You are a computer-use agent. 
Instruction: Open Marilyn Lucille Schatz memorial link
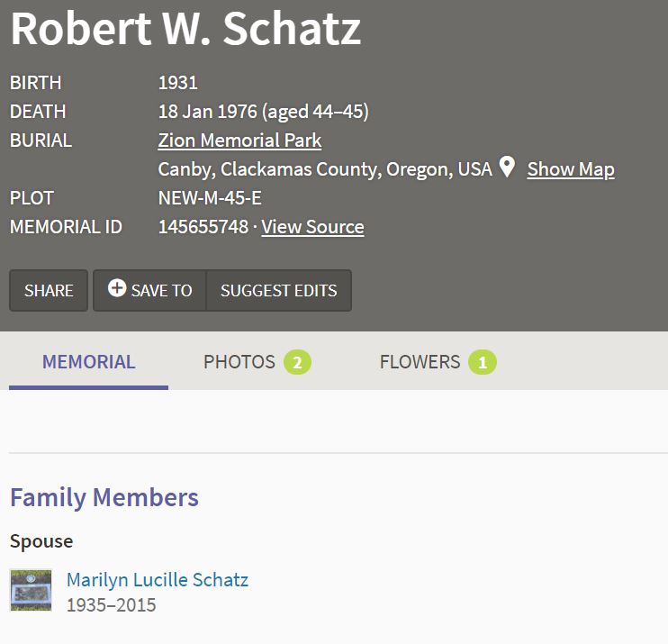point(158,580)
